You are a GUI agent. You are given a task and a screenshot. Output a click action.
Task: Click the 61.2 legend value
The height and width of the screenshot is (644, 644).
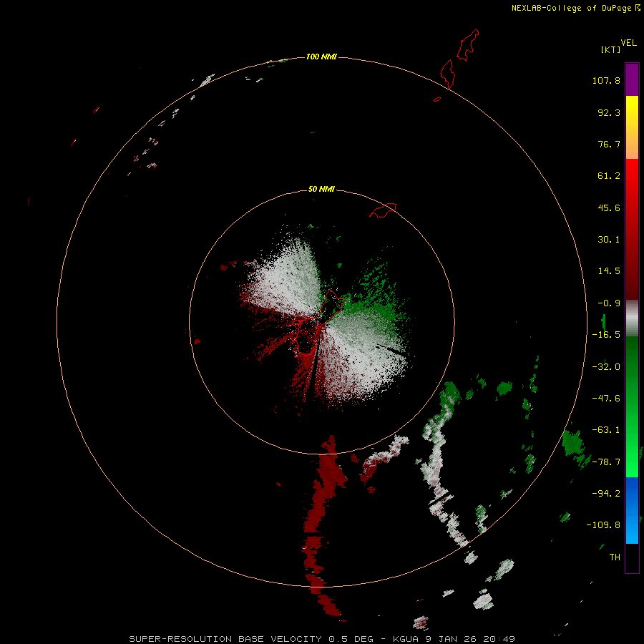click(x=609, y=176)
